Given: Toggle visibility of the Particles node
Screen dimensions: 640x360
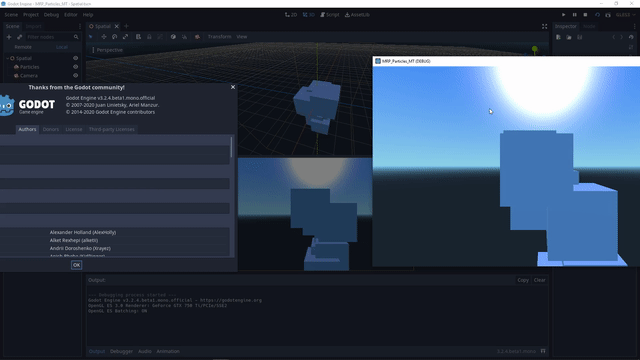Looking at the screenshot, I should pyautogui.click(x=76, y=67).
